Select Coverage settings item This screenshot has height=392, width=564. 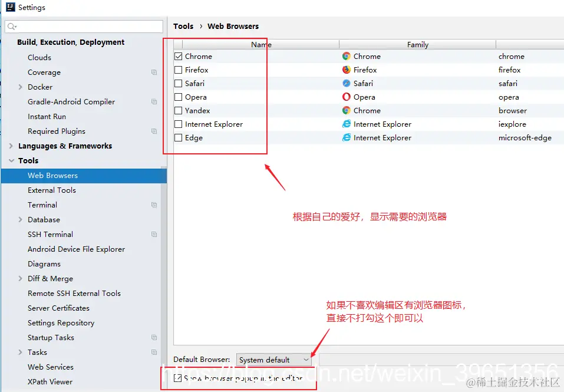[x=44, y=73]
